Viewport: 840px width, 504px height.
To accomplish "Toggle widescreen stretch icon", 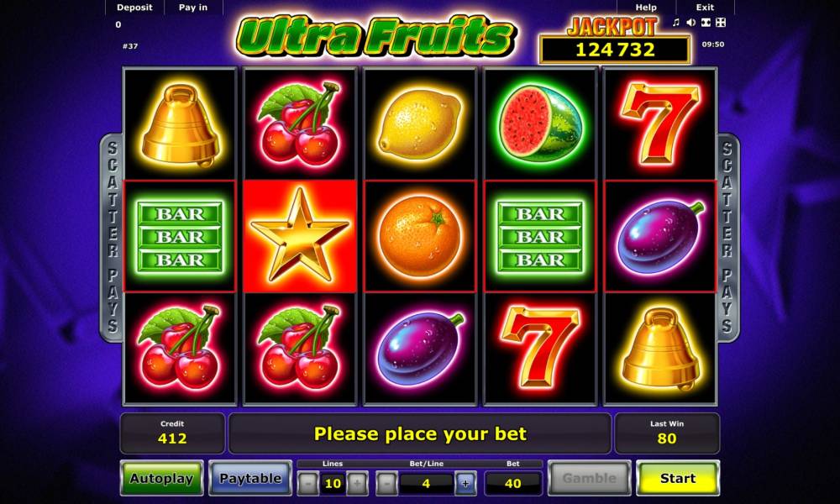I will point(706,23).
